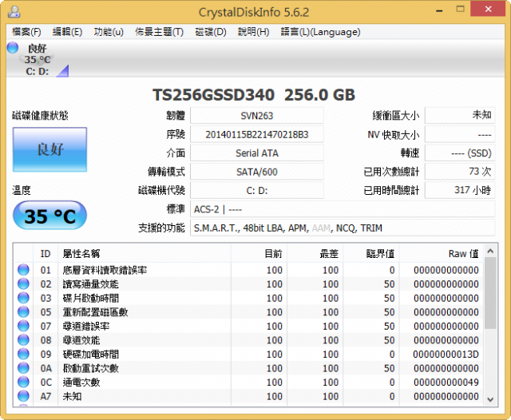Click serial number field 20140115B221470218B3
Viewport: 511px width, 420px height.
tap(257, 135)
